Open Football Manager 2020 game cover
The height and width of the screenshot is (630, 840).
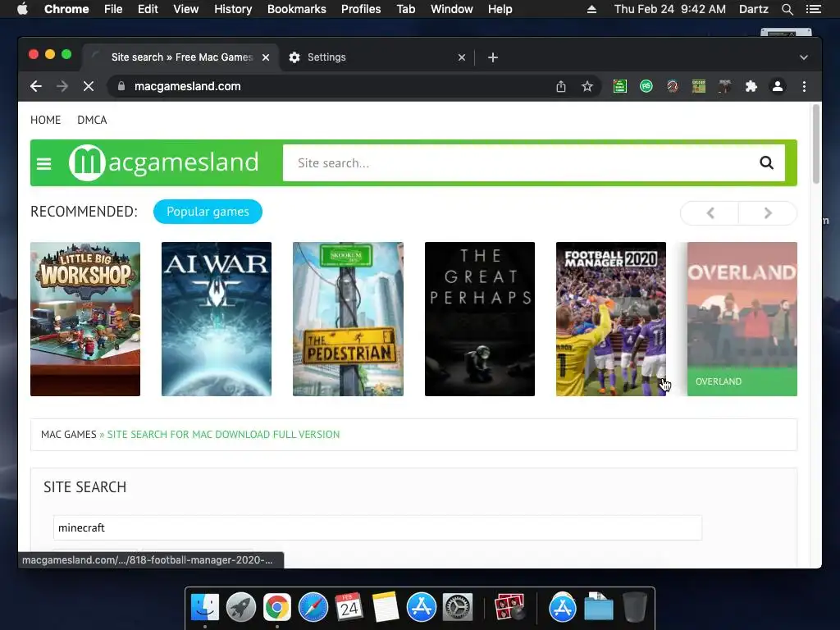[610, 319]
